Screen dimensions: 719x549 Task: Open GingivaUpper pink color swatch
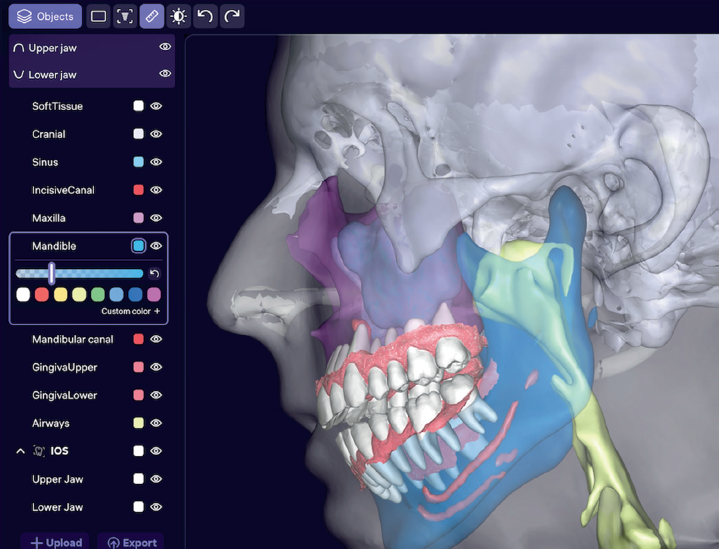click(x=138, y=367)
